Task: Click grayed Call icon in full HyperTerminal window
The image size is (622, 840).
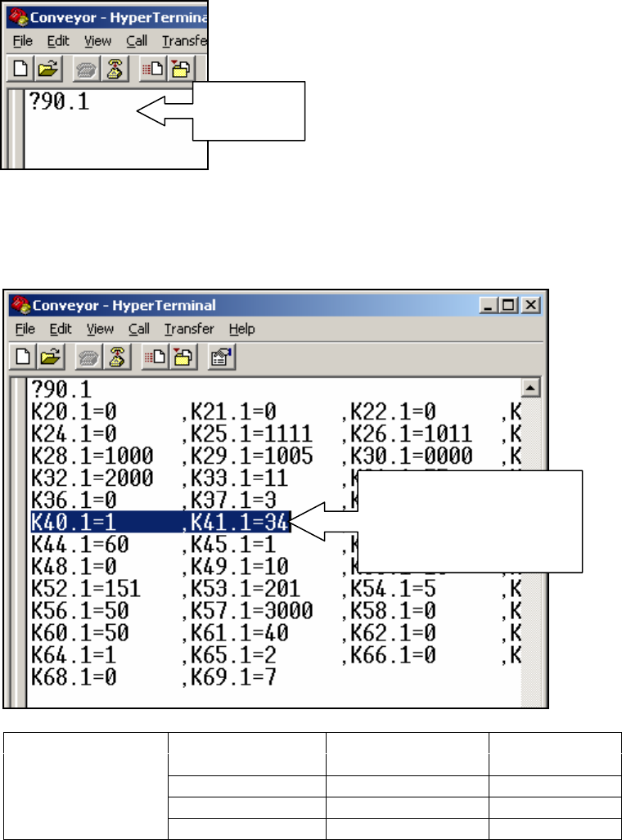Action: [x=88, y=357]
